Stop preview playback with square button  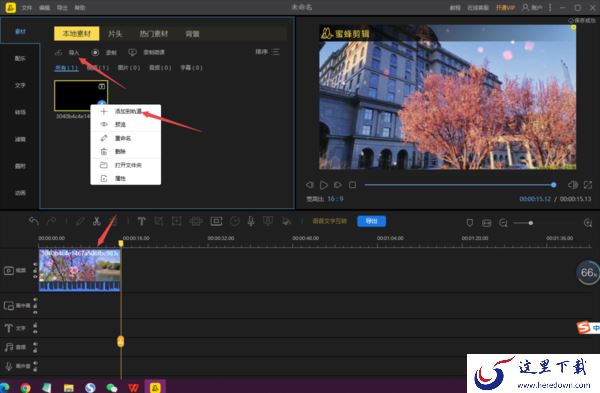click(x=352, y=185)
